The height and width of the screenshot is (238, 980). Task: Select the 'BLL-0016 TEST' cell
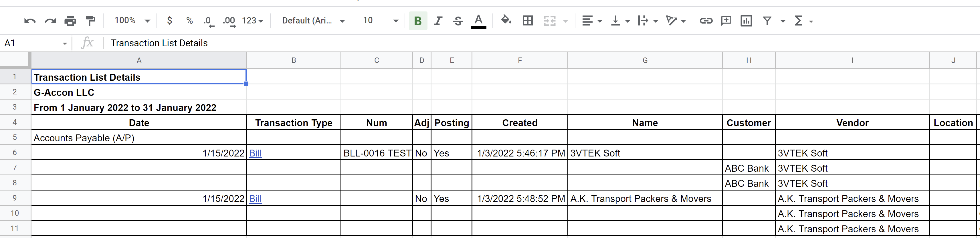pos(377,153)
